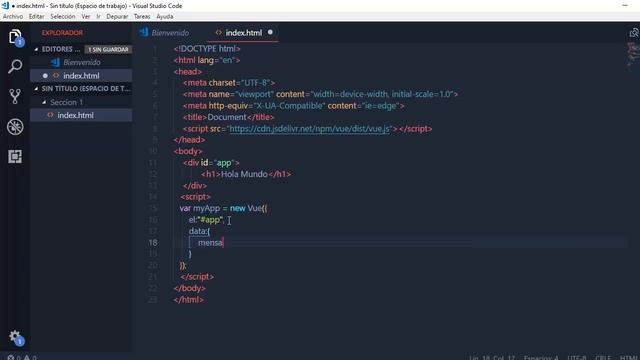The height and width of the screenshot is (360, 640).
Task: Open the Source Control view icon
Action: [15, 96]
